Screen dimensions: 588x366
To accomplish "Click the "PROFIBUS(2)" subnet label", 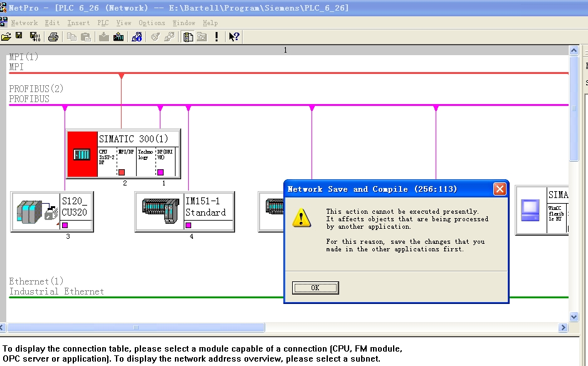I will point(36,89).
